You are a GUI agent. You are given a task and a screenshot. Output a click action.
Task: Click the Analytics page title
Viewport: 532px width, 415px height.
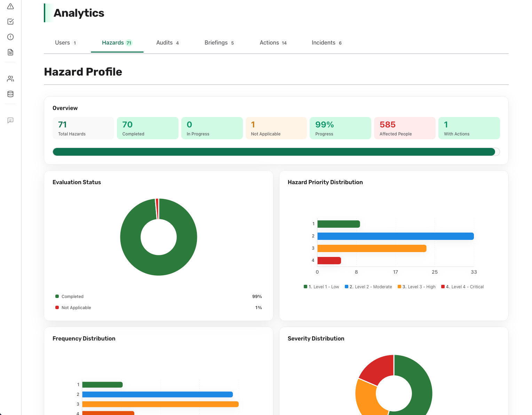coord(79,13)
